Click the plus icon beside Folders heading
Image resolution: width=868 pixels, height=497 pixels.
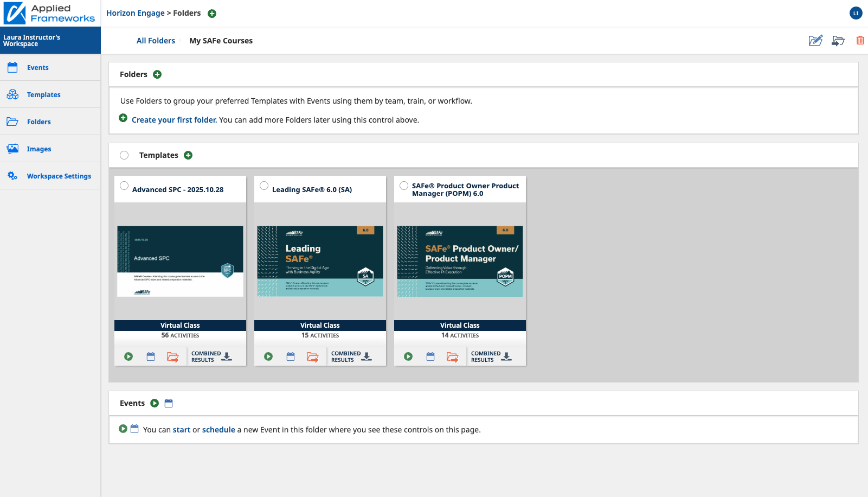157,74
